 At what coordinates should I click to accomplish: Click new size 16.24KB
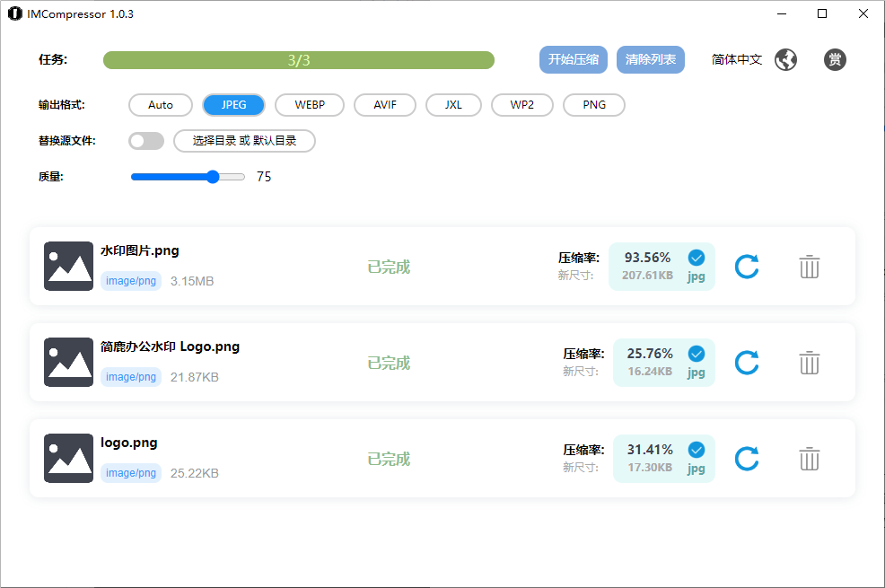point(650,372)
